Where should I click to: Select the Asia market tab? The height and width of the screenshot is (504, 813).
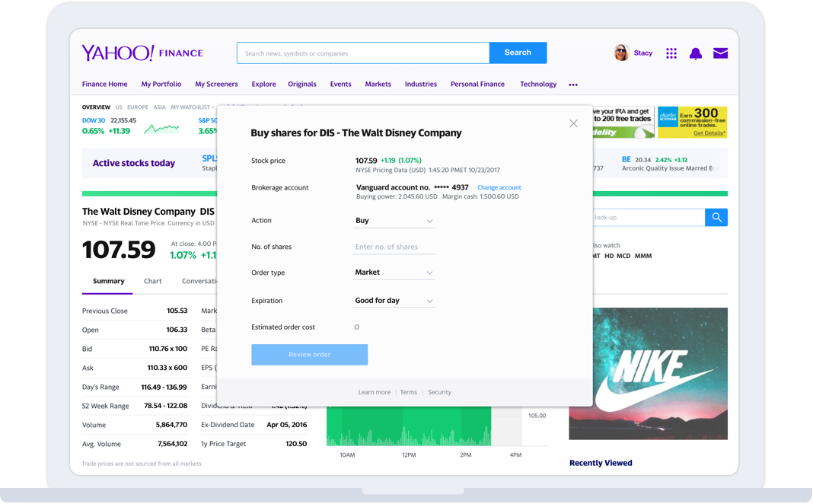[160, 107]
